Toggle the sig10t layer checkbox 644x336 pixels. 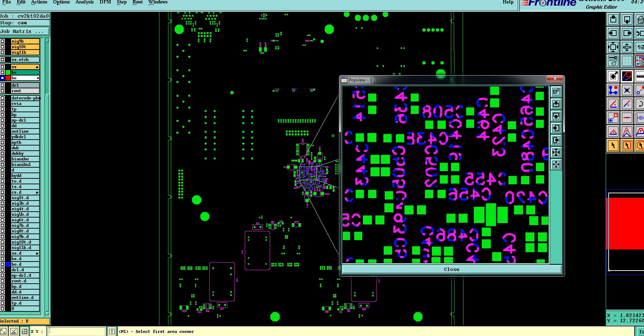point(2,47)
